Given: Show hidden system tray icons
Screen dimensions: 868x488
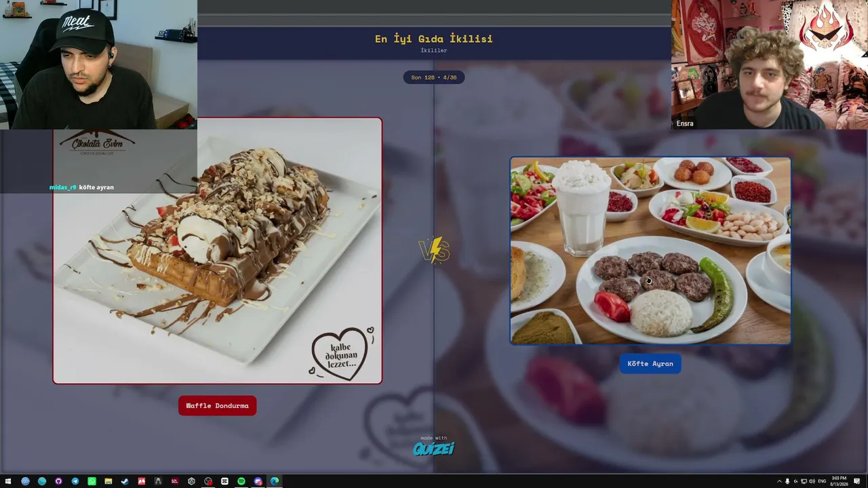Looking at the screenshot, I should (779, 481).
